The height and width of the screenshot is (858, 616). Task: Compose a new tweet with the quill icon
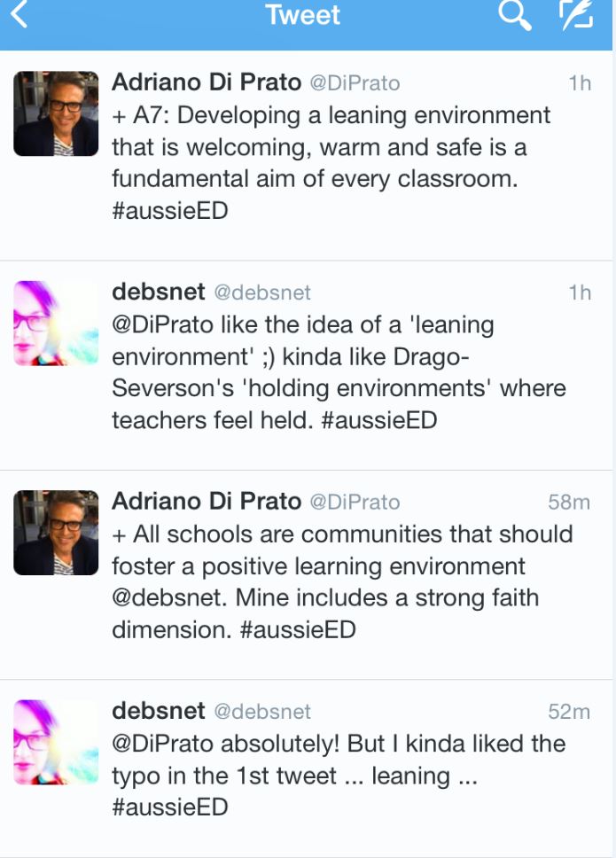click(x=575, y=16)
